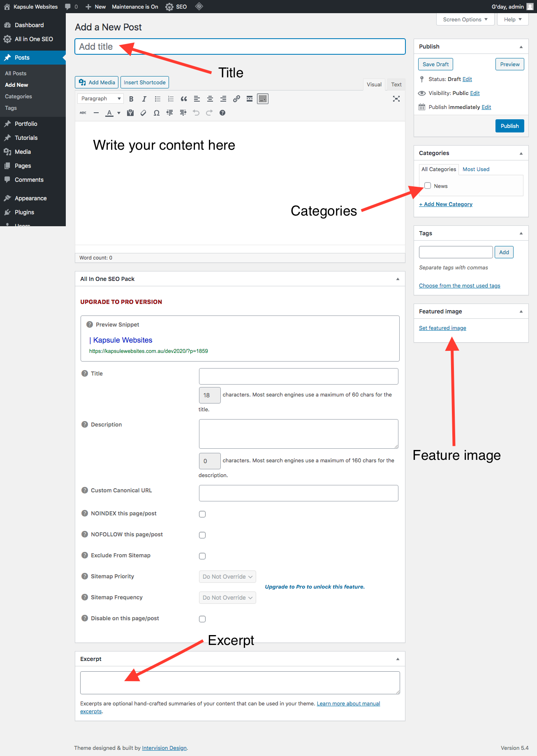Screen dimensions: 537x756
Task: Insert a bulleted list
Action: click(157, 99)
